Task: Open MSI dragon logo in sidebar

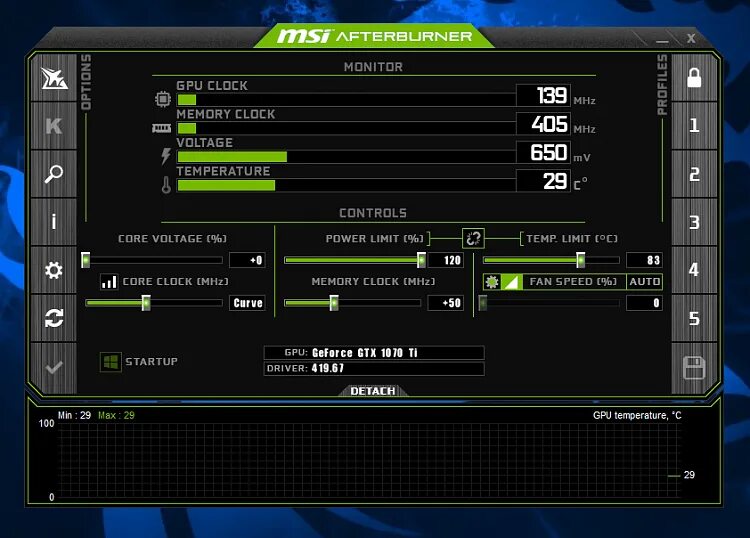Action: 54,78
